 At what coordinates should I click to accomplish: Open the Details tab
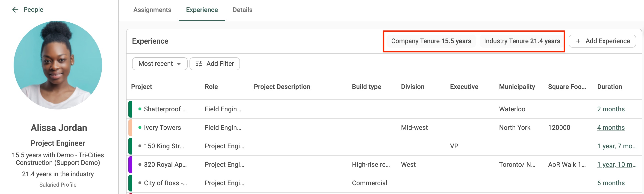click(x=242, y=10)
